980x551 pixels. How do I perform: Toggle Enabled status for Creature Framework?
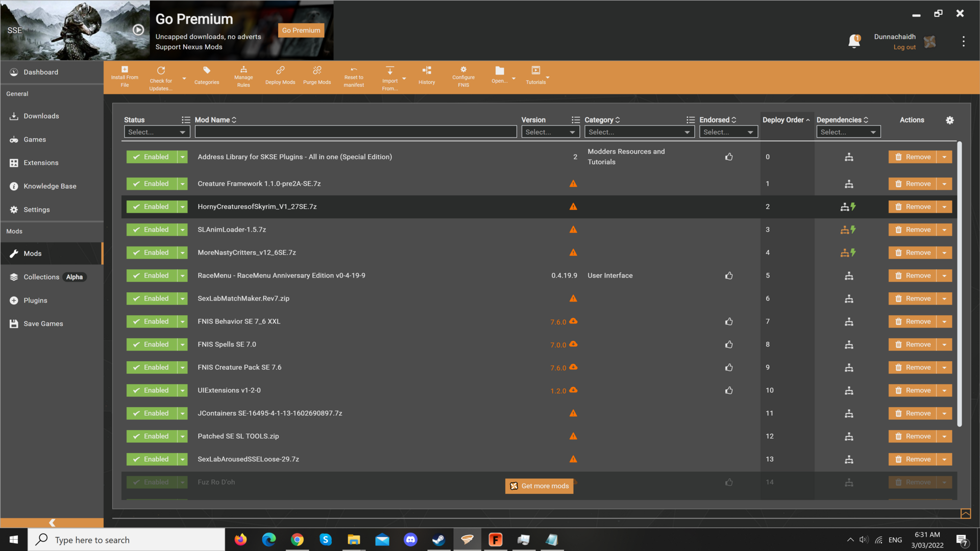[x=152, y=184]
